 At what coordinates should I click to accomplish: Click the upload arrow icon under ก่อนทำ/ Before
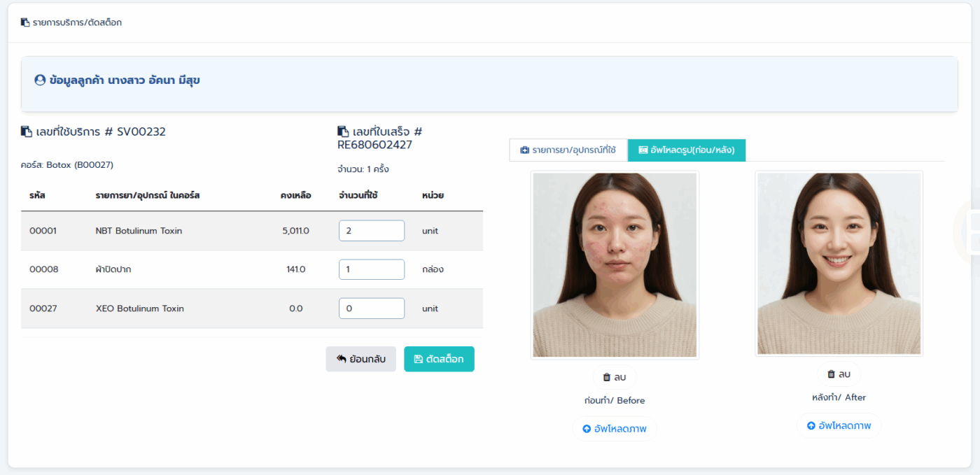pos(587,429)
